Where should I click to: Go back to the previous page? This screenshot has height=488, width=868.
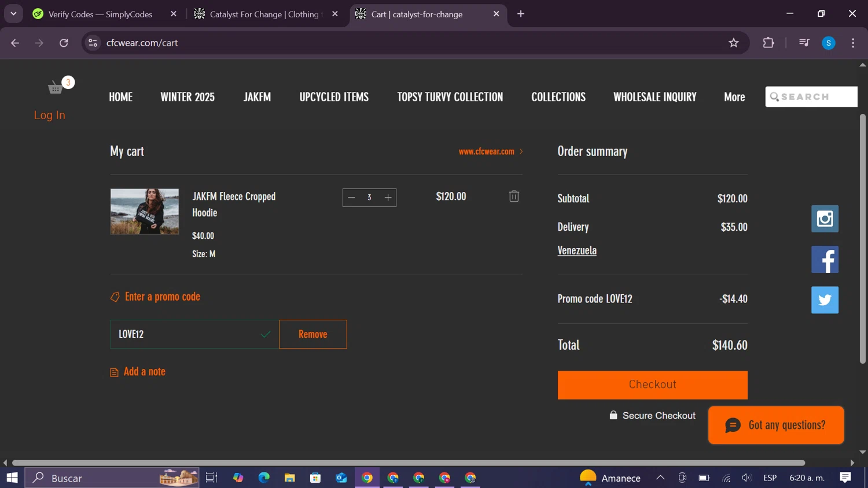pos(15,43)
